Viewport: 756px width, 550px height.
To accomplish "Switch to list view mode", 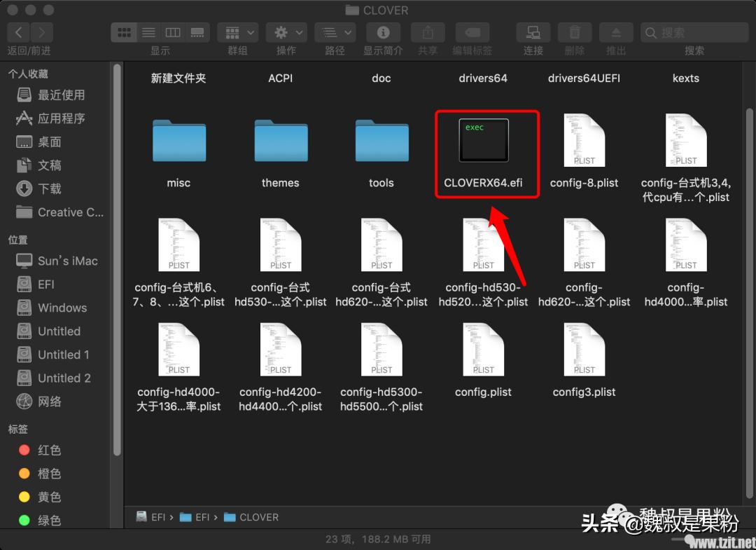I will [x=148, y=32].
